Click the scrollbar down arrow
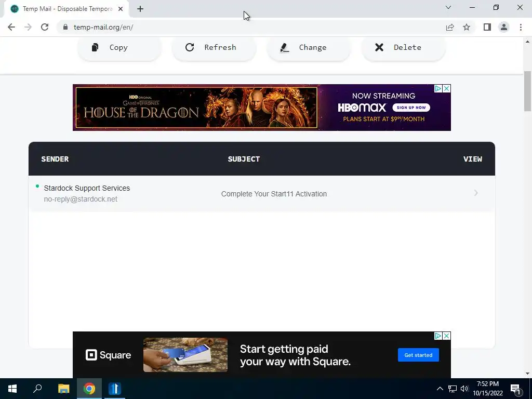Screen dimensions: 532x399 coord(527,374)
